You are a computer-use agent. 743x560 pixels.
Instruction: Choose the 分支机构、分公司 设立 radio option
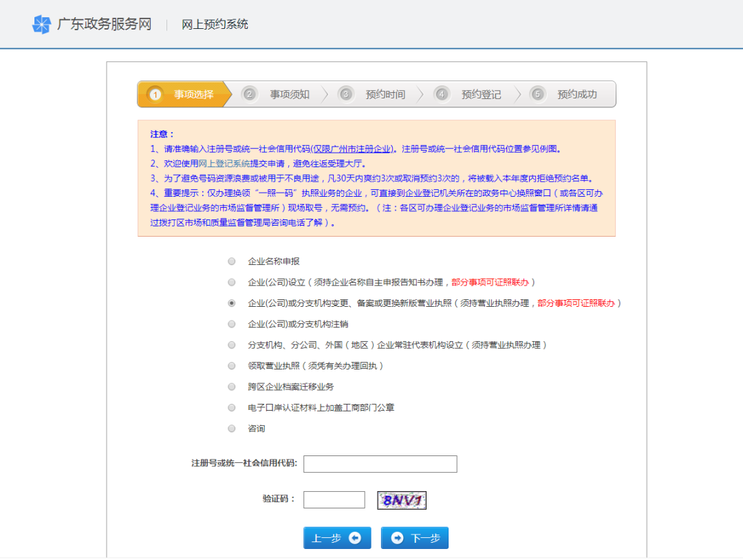coord(232,345)
